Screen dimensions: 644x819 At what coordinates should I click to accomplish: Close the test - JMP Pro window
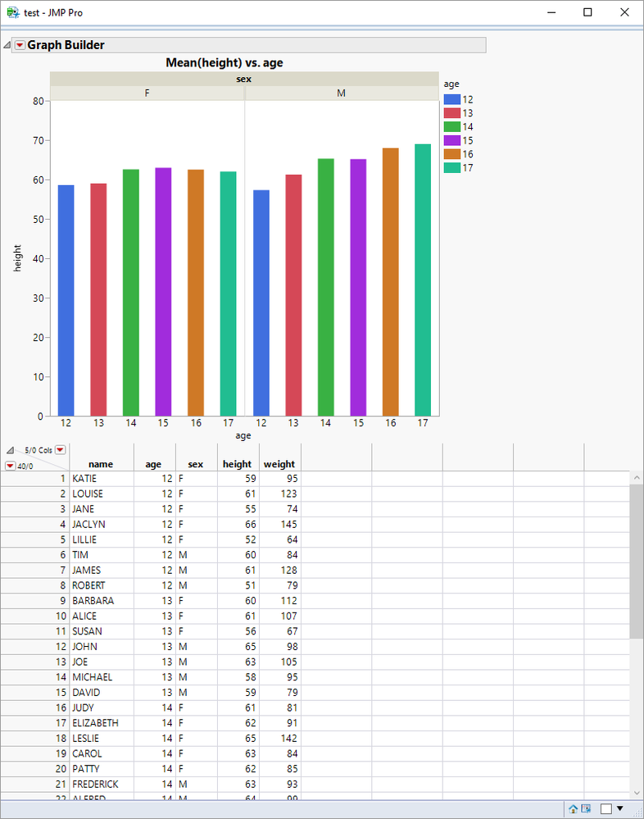[624, 12]
